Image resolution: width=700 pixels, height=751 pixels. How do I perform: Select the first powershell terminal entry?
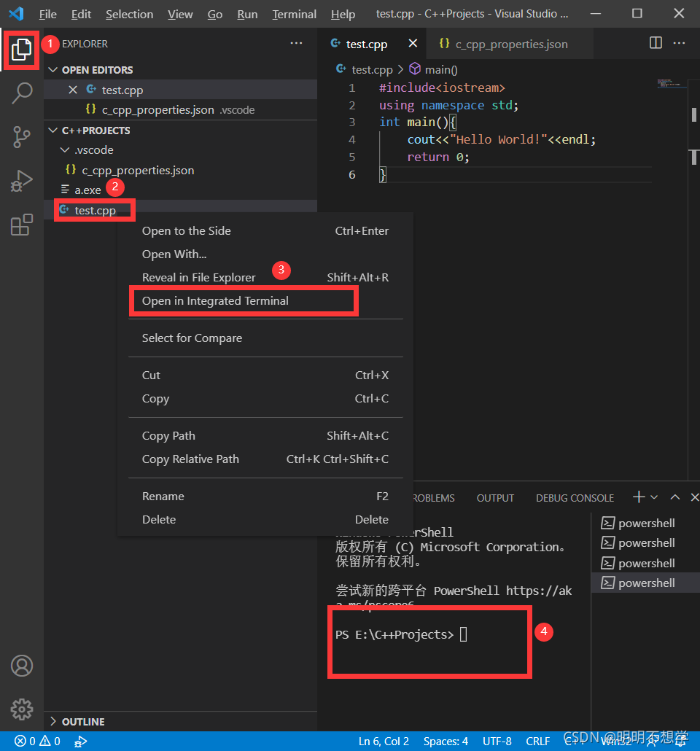click(x=645, y=523)
